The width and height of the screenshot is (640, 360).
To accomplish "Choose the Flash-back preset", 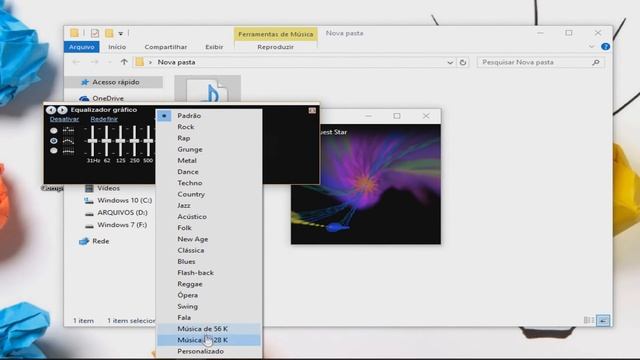I will click(209, 273).
